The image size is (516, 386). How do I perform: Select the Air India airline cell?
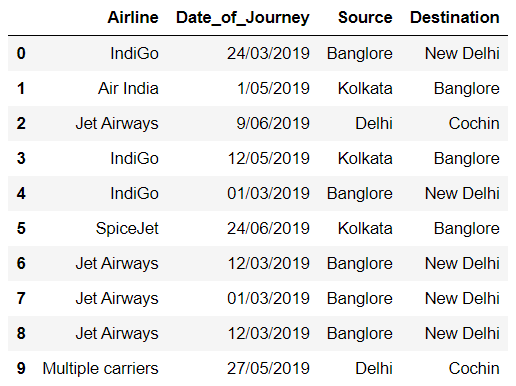(x=128, y=88)
